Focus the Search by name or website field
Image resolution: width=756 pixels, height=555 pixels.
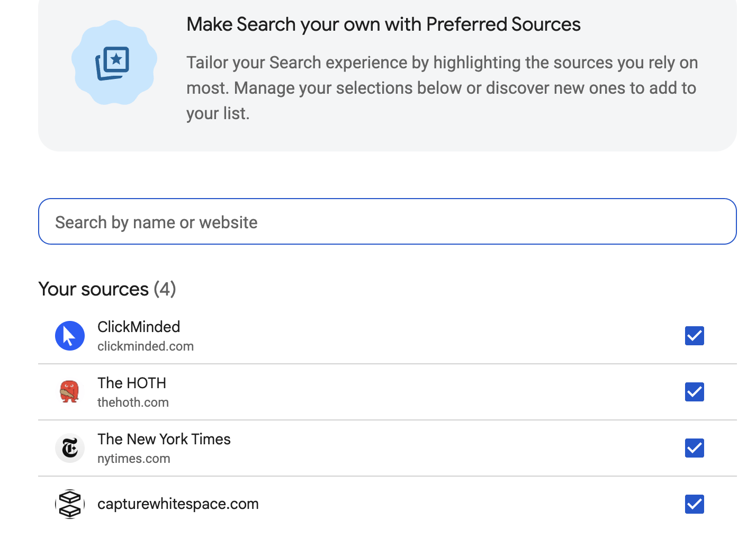388,221
